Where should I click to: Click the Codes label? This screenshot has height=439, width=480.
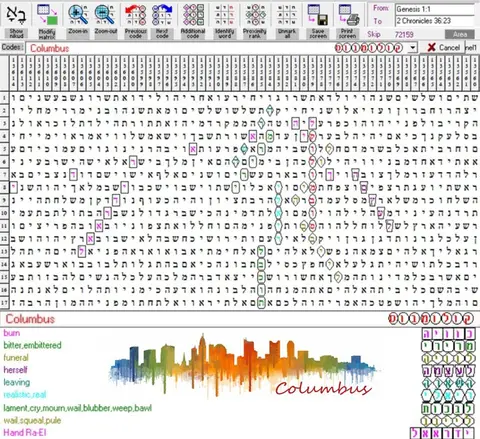click(13, 47)
